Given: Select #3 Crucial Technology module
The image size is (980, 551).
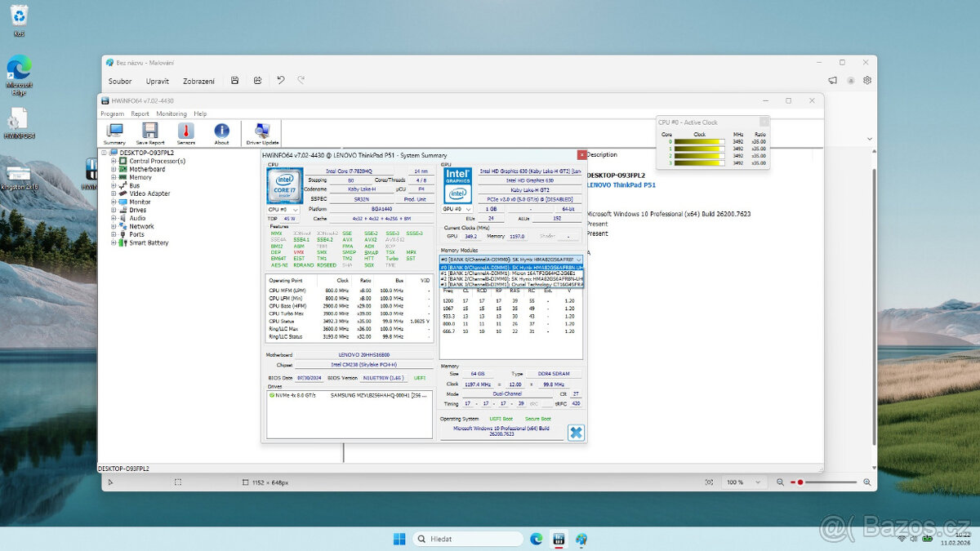Looking at the screenshot, I should [511, 284].
